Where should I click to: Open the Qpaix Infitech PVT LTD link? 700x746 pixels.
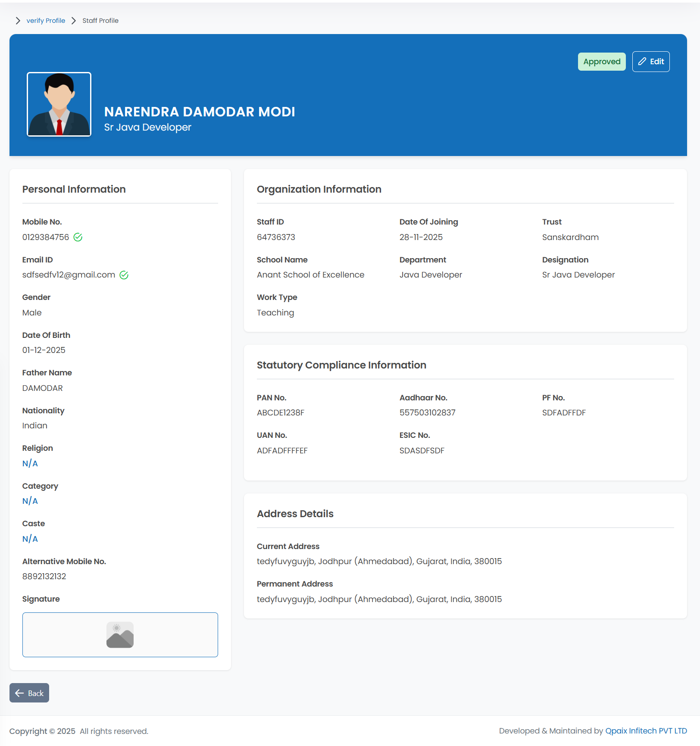pyautogui.click(x=646, y=731)
